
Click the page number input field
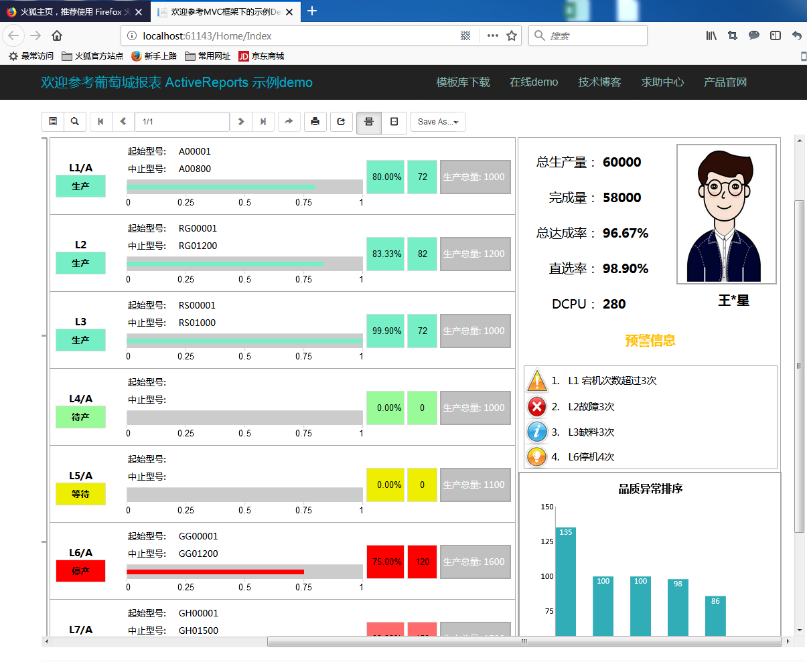tap(182, 122)
